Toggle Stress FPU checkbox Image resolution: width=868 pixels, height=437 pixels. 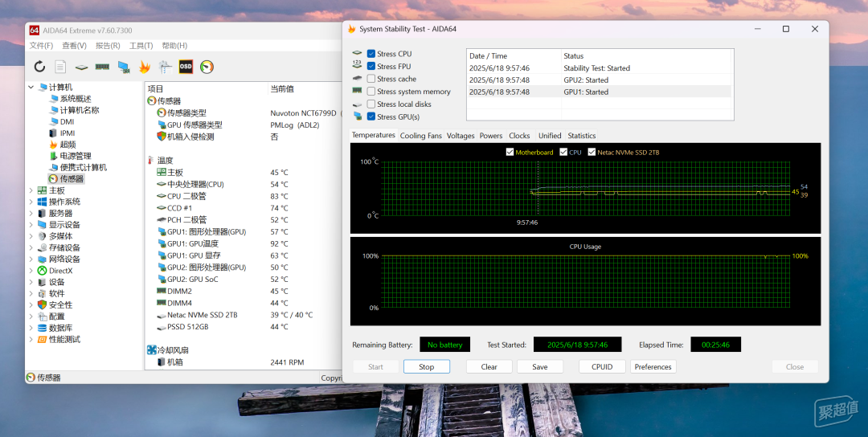click(x=371, y=67)
